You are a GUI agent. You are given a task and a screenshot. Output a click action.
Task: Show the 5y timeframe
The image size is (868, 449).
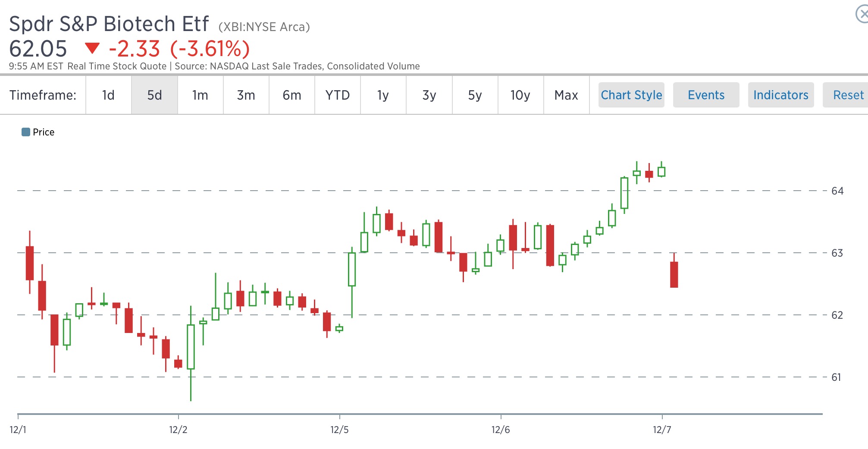(475, 95)
